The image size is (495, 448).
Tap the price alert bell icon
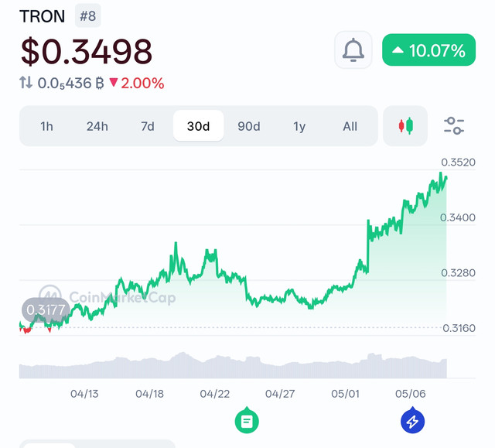[353, 50]
